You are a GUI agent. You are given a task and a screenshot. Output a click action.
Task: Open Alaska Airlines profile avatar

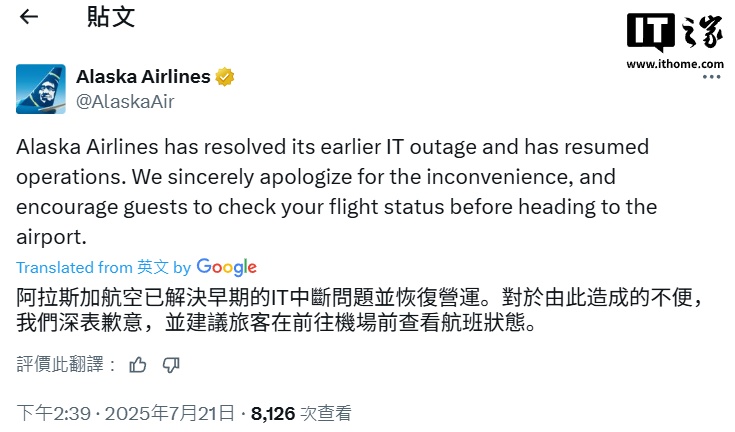click(x=41, y=88)
